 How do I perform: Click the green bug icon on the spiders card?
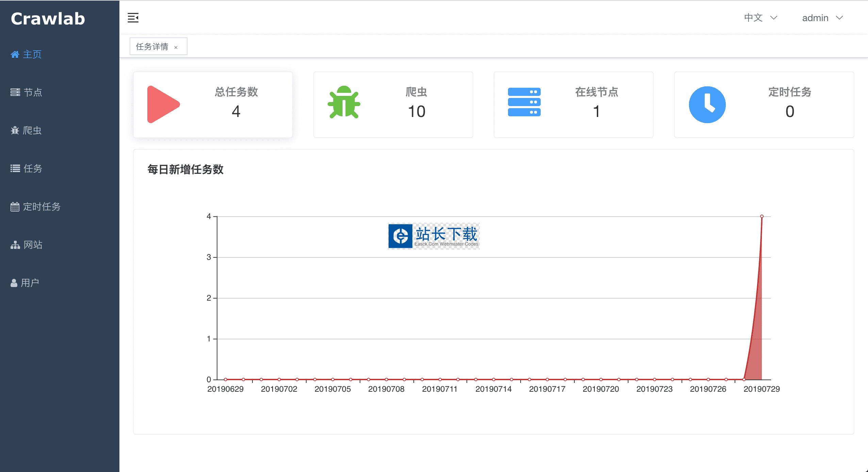[344, 102]
